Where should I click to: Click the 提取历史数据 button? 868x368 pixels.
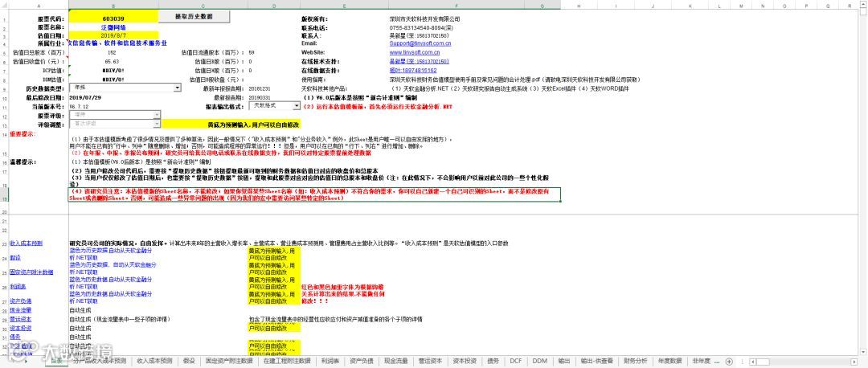(194, 17)
